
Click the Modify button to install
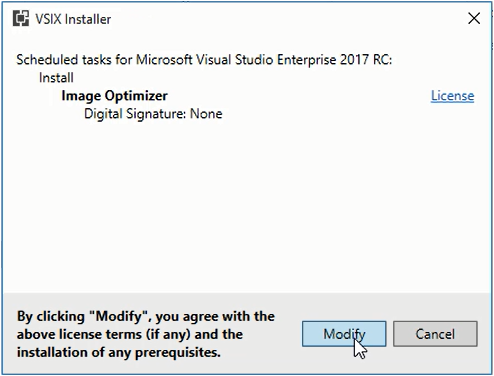(344, 334)
